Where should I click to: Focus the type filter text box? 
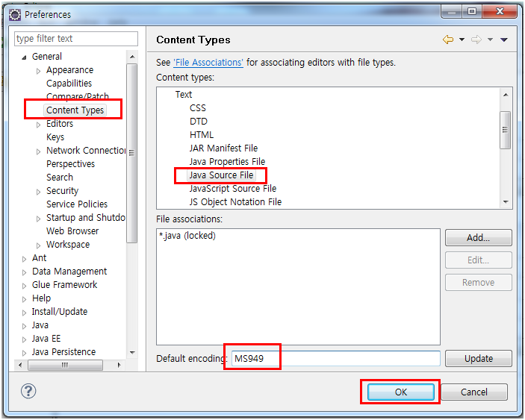76,39
